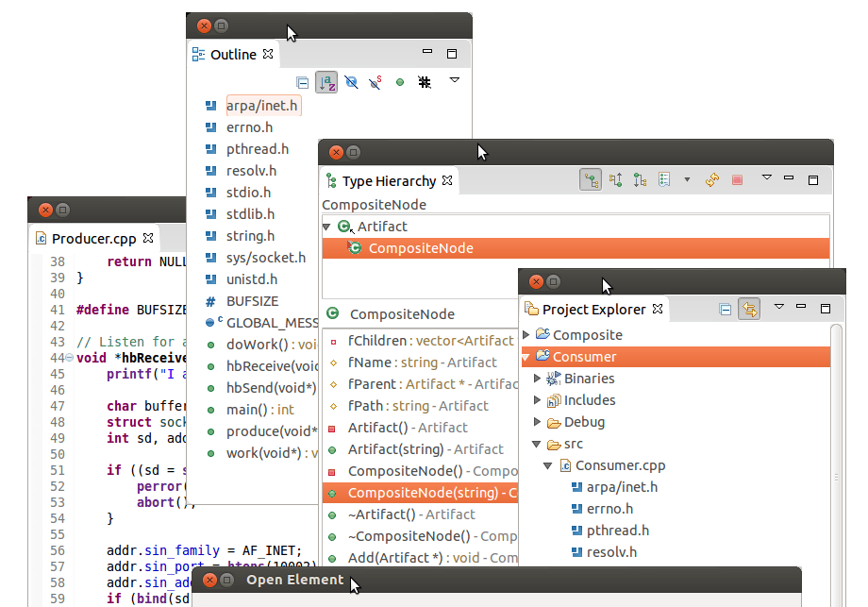The width and height of the screenshot is (868, 607).
Task: Select Consumer.cpp in Project Explorer
Action: 620,465
